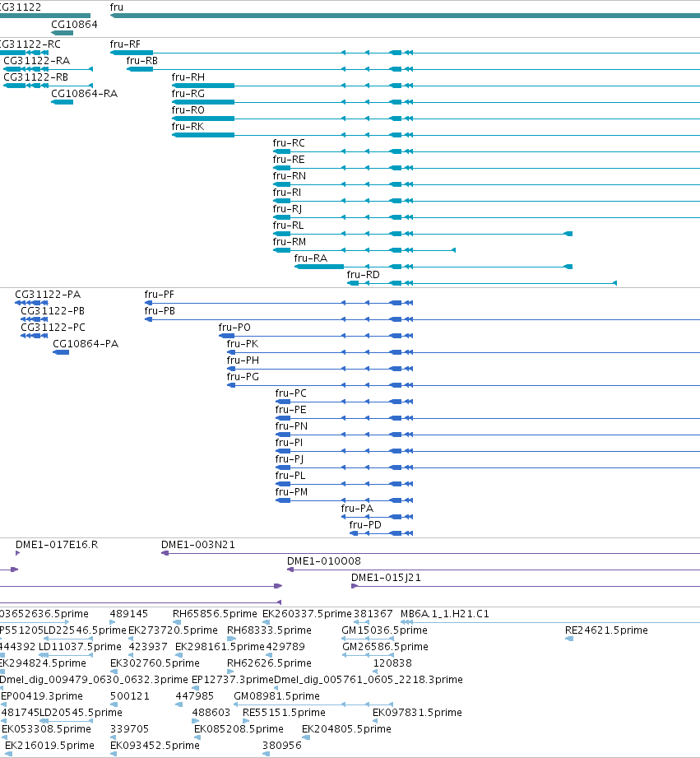Click protein label "fru-PE"

click(291, 410)
